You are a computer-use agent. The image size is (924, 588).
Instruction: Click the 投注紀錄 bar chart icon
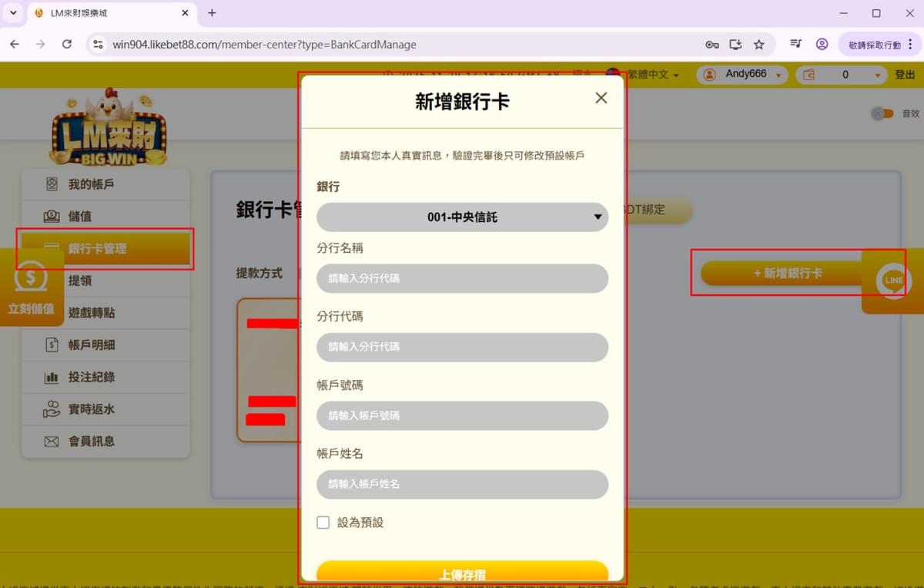click(52, 378)
